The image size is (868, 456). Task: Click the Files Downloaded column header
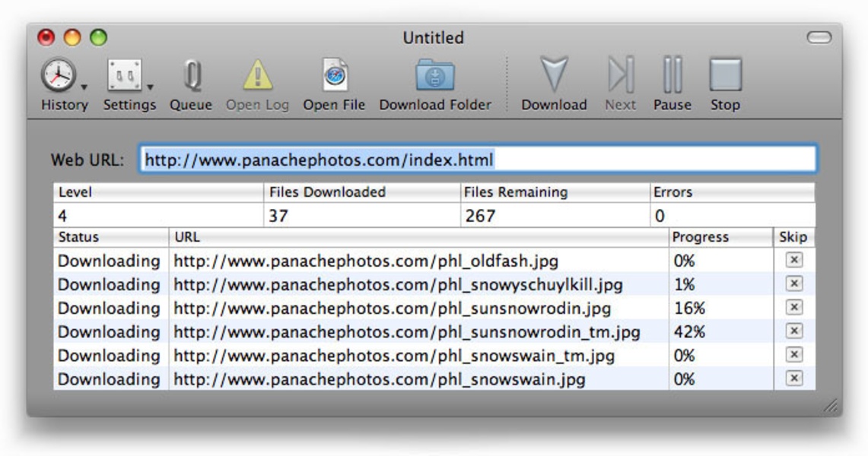tap(362, 192)
